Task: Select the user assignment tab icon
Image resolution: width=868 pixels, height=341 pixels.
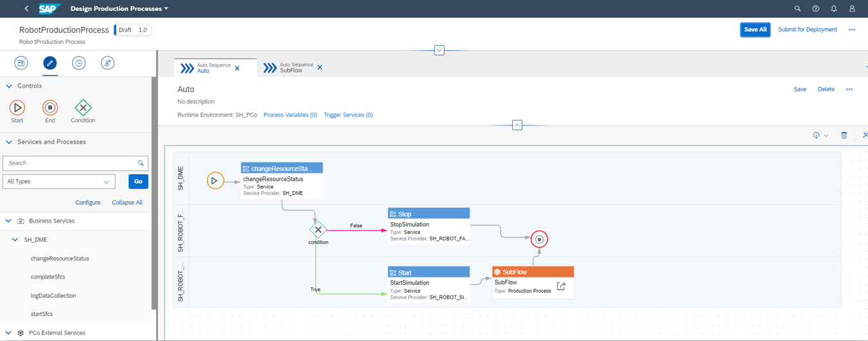Action: (107, 63)
